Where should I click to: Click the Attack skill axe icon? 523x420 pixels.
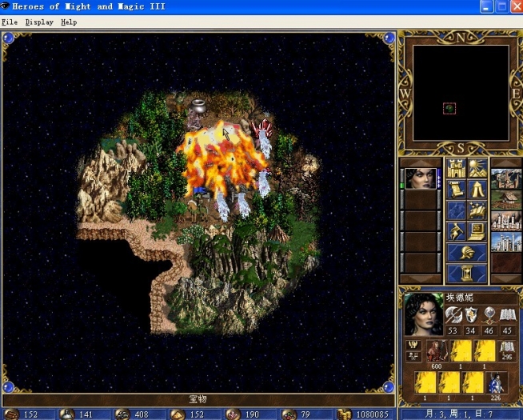pos(453,314)
